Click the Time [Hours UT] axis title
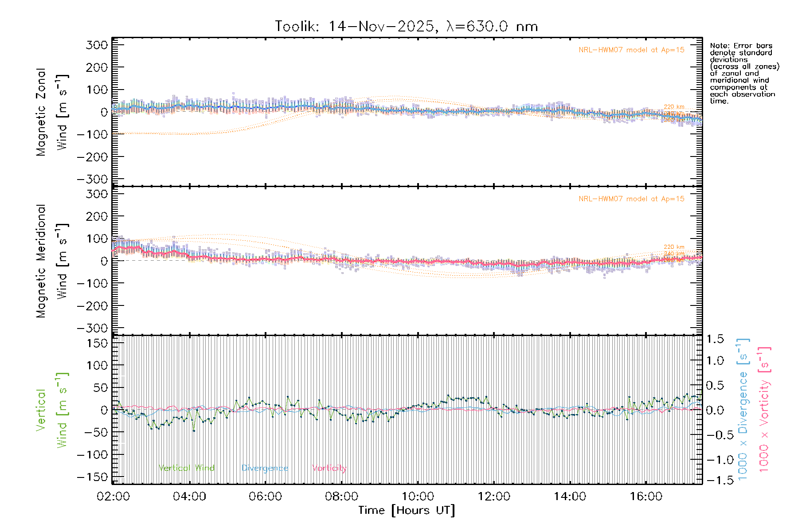 click(x=406, y=511)
